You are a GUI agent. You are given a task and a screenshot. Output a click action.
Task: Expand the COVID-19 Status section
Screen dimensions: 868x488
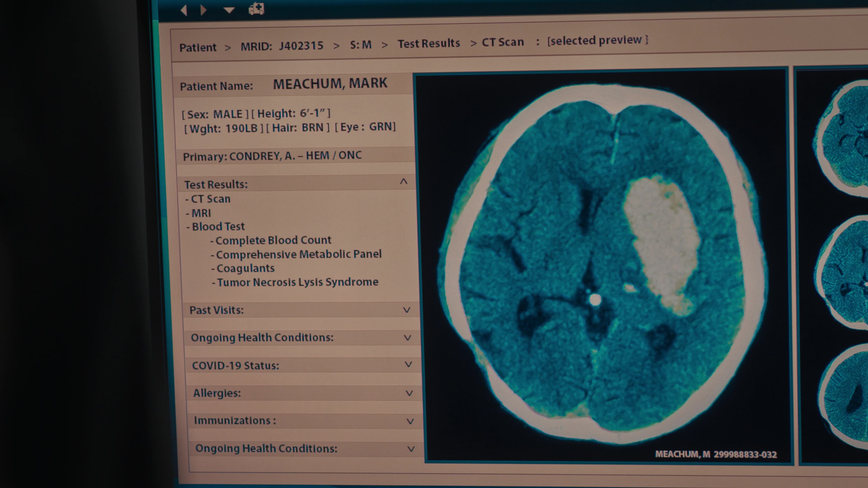408,364
